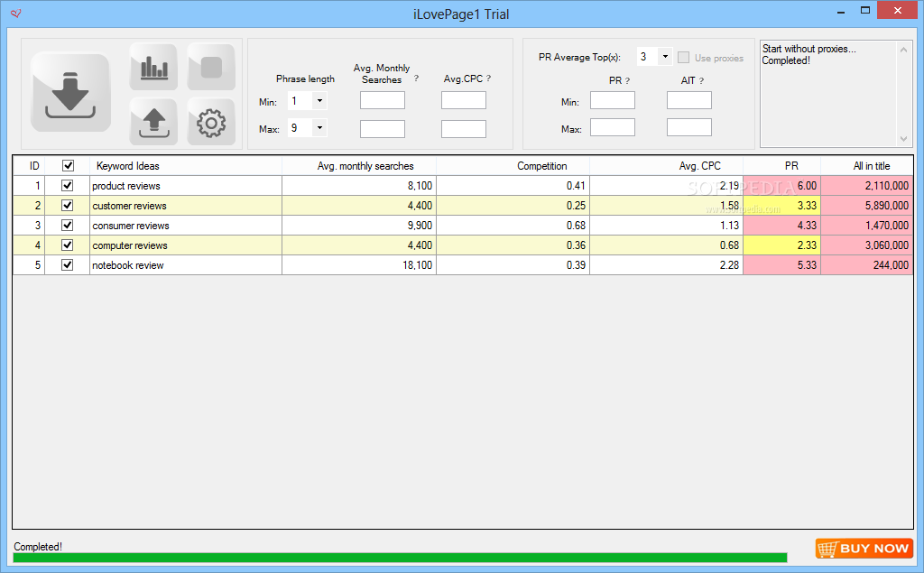The width and height of the screenshot is (924, 573).
Task: Click the question mark beside AIT filter
Action: click(x=701, y=81)
